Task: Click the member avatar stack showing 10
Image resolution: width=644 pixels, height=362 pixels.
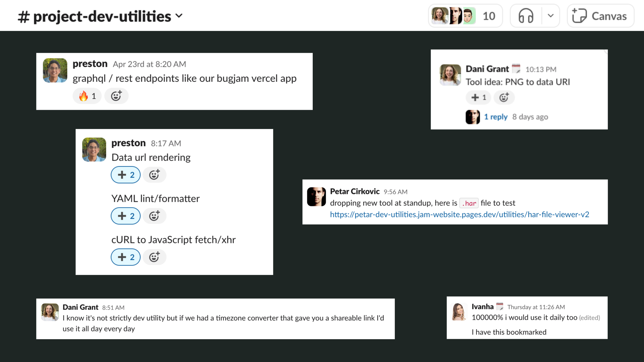Action: 465,15
